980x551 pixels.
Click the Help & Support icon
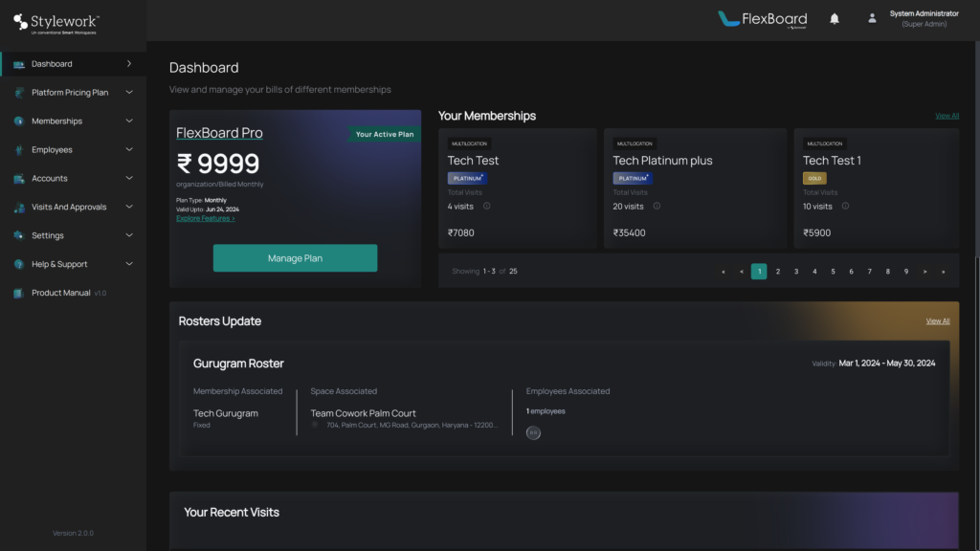point(19,264)
